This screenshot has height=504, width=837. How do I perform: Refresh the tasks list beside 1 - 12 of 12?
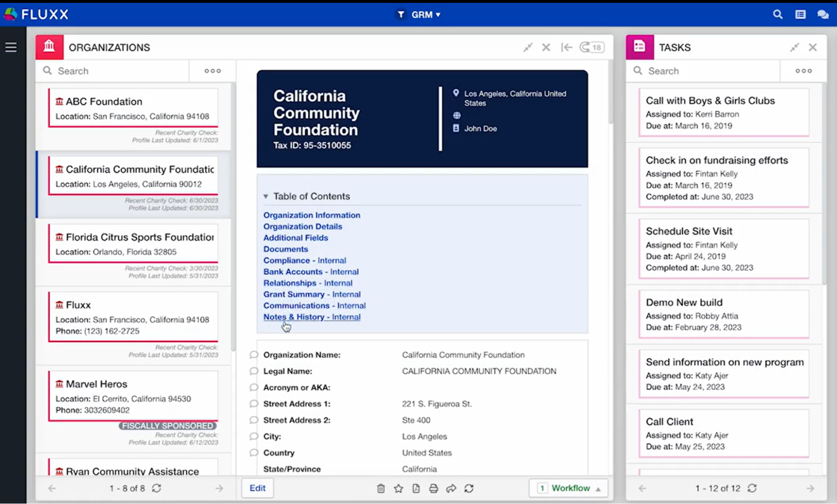click(x=752, y=488)
